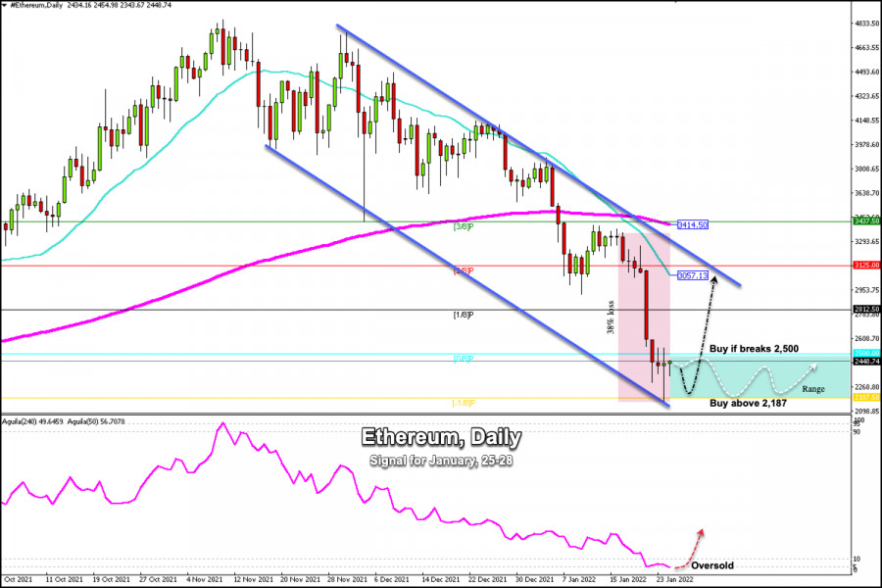Click the "Signal for January, 25-28" subtitle

[441, 461]
